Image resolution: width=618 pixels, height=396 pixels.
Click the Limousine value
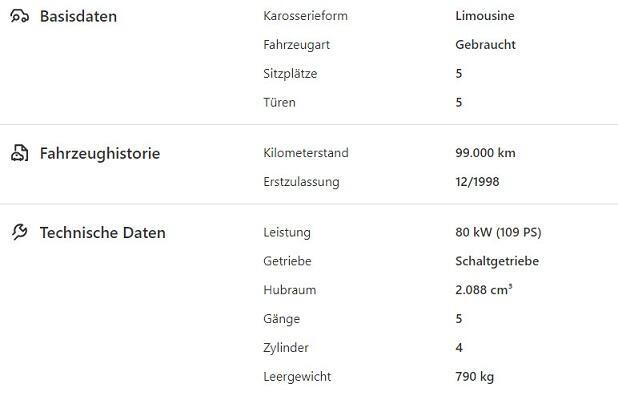point(485,16)
